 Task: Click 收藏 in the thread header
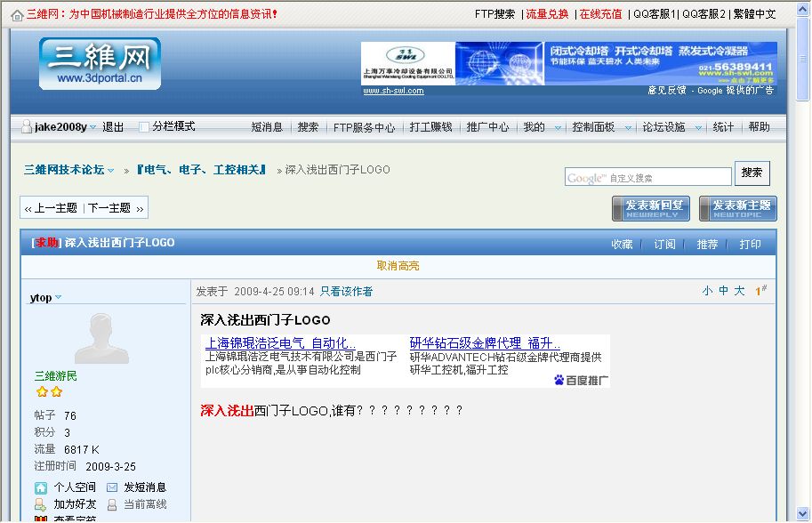[622, 244]
